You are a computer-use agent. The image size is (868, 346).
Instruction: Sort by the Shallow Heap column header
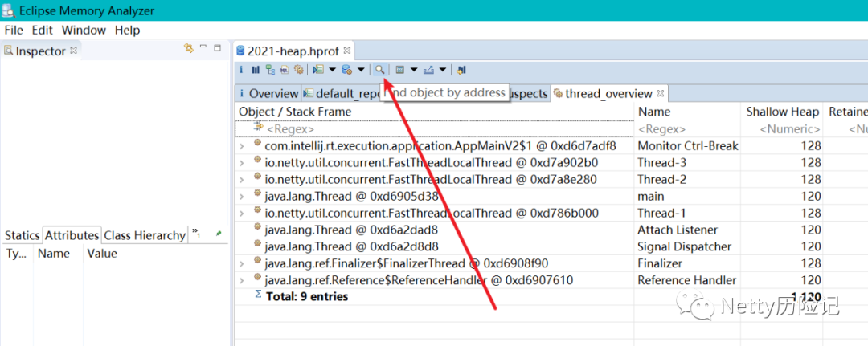(782, 112)
